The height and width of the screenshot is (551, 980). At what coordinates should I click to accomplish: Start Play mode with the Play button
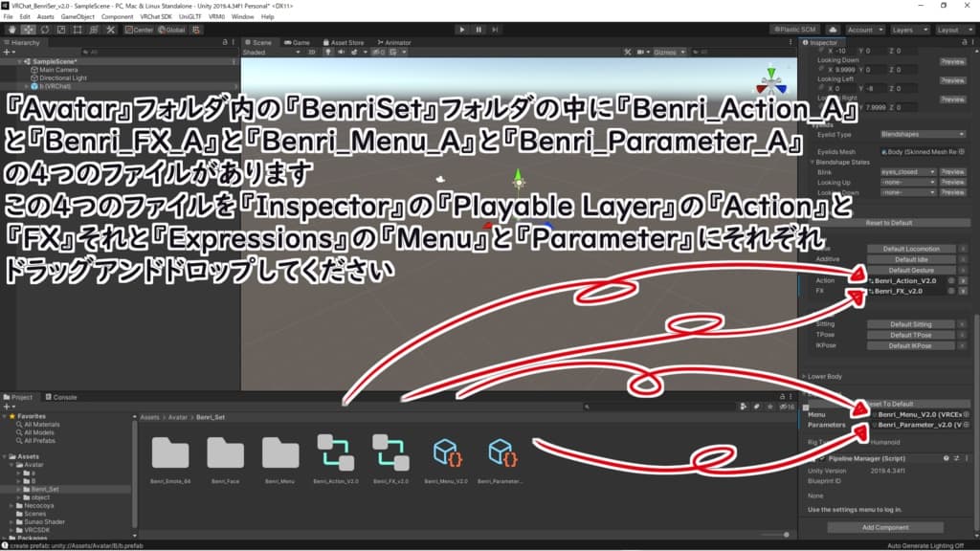point(462,30)
